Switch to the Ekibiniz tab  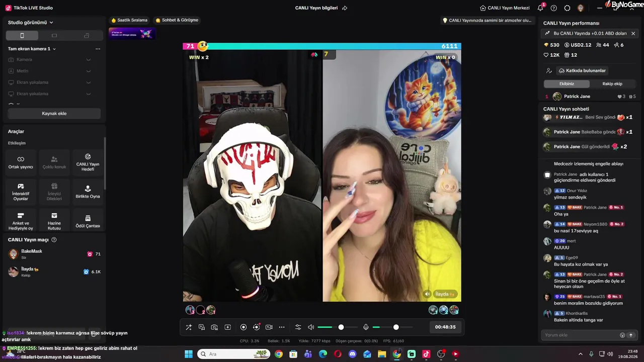tap(567, 84)
